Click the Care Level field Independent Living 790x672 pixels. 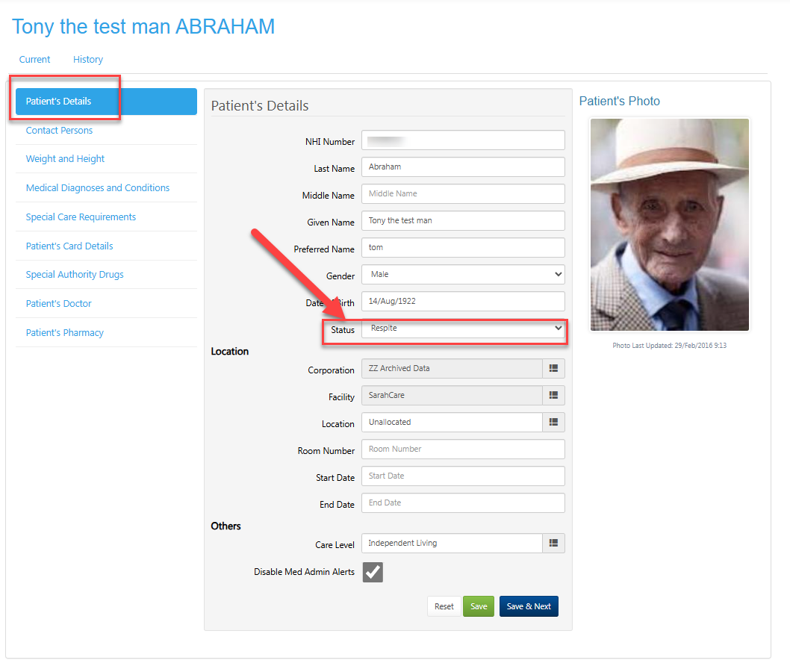[x=452, y=543]
